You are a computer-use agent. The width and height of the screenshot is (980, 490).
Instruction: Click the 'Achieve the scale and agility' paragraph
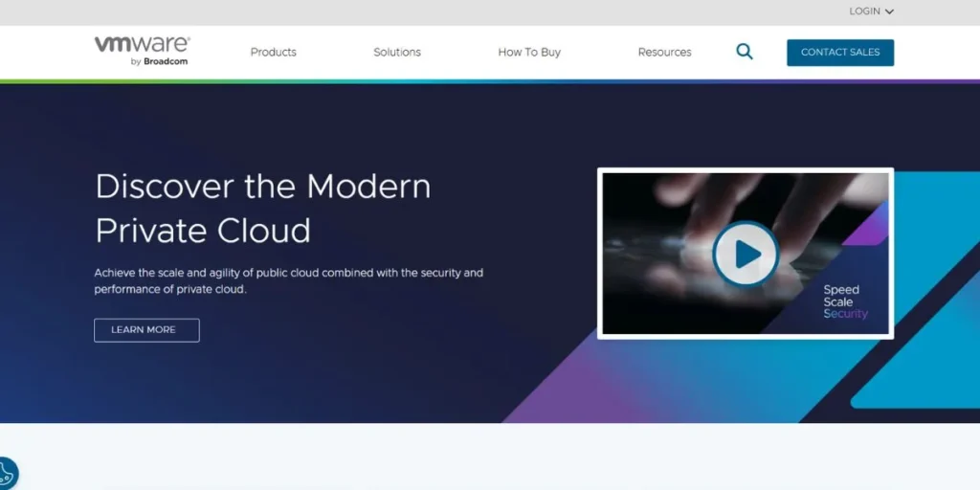tap(288, 280)
